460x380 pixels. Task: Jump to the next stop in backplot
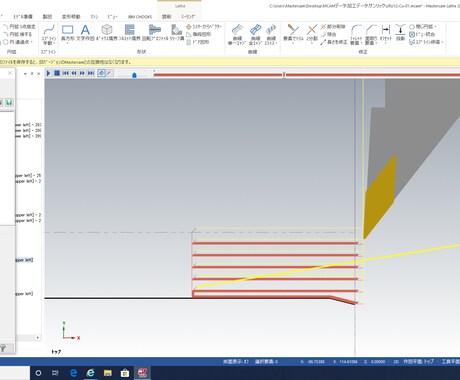point(91,73)
